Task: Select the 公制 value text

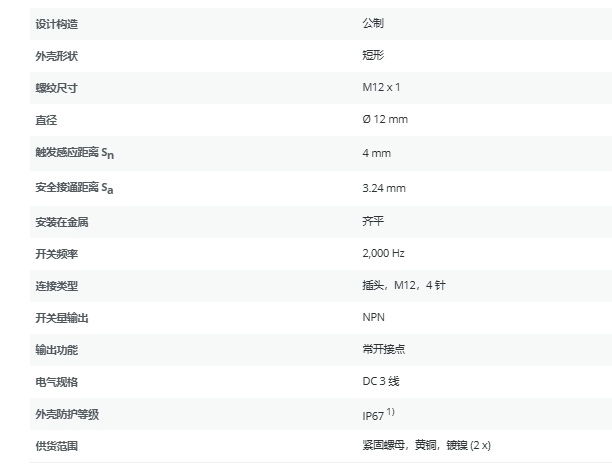Action: [373, 22]
